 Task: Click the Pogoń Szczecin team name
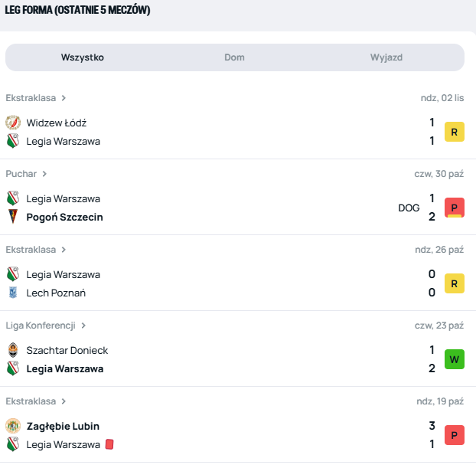(64, 217)
